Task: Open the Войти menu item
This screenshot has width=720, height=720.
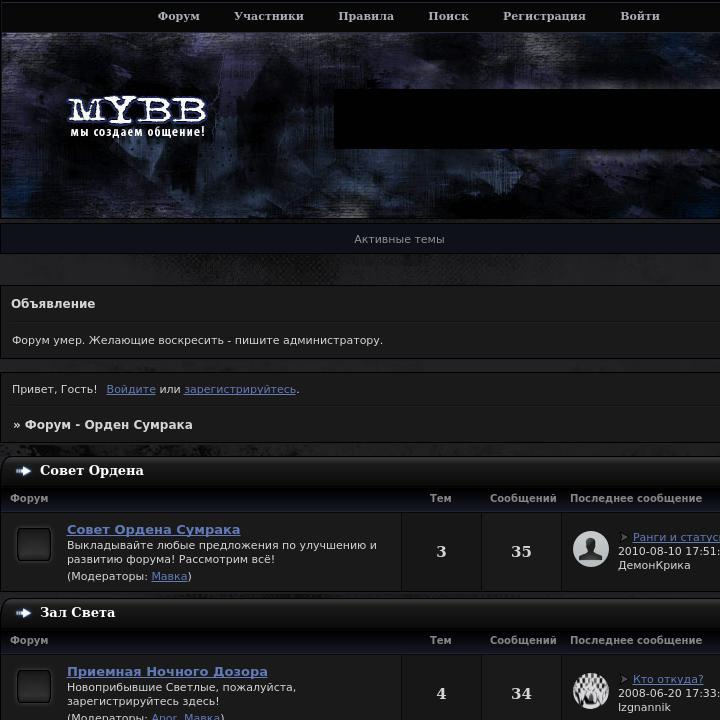Action: (640, 16)
